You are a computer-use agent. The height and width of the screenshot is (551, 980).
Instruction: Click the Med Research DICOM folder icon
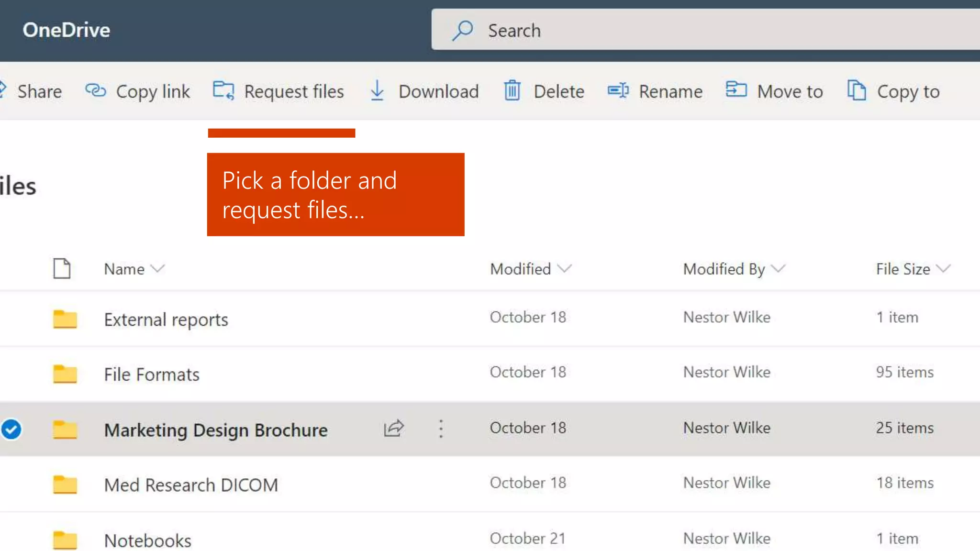[x=65, y=485]
